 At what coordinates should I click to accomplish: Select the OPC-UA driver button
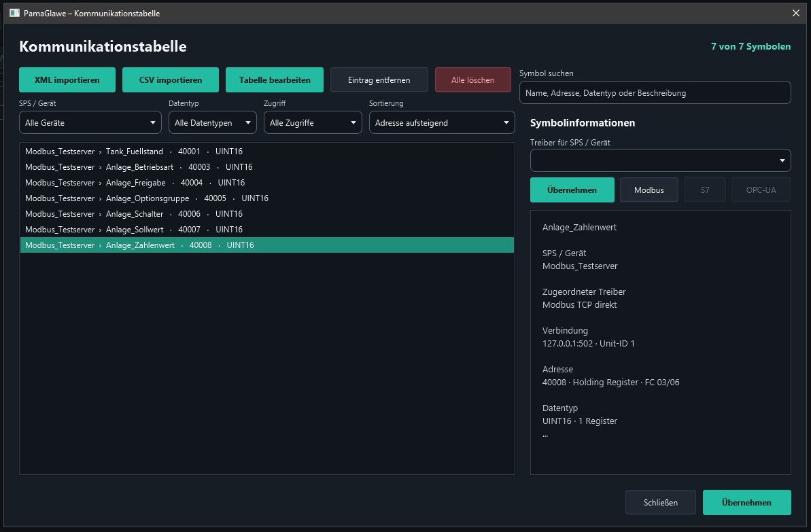761,190
